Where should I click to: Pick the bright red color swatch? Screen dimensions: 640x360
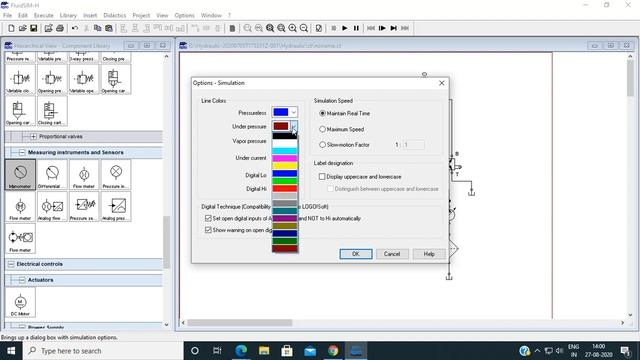[x=285, y=189]
